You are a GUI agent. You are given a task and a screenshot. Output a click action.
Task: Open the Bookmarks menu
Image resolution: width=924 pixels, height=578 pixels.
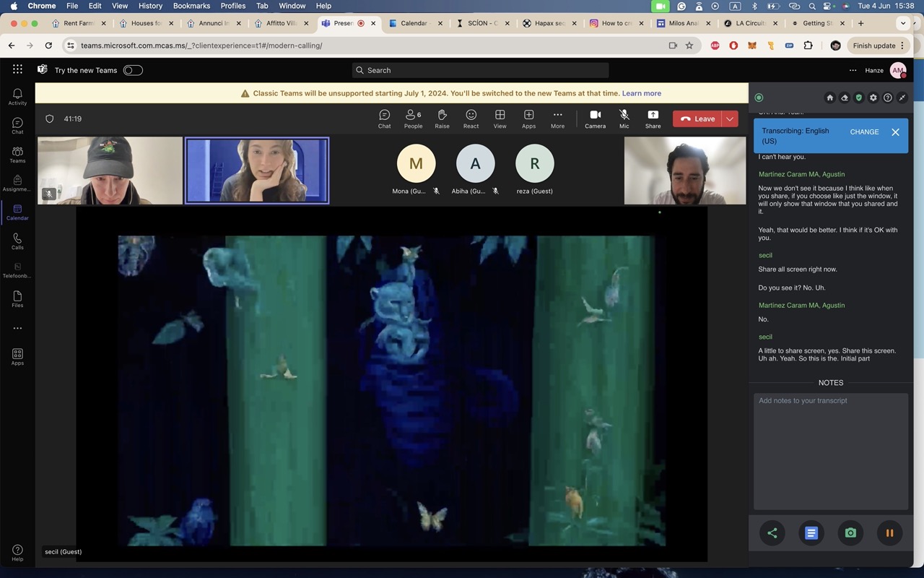(191, 6)
